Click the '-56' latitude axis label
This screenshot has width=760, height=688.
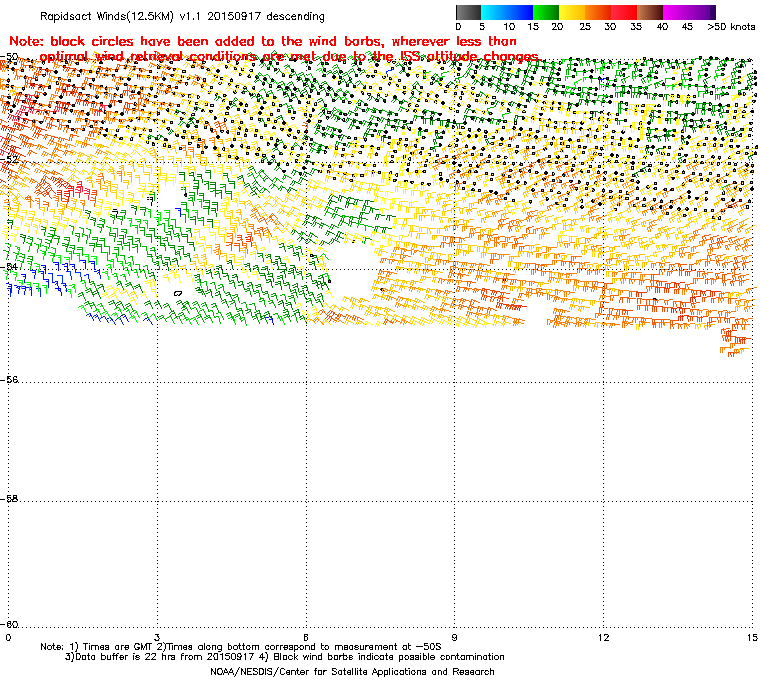click(9, 380)
